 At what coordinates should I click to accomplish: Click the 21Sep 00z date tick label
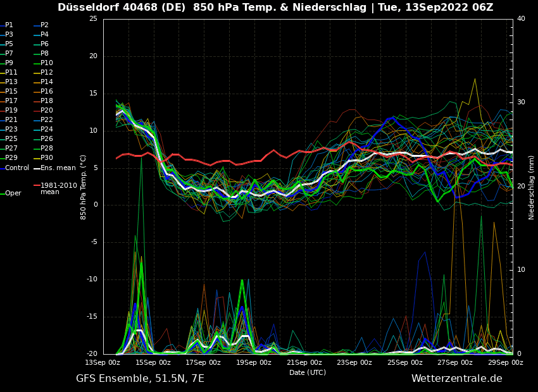(304, 363)
